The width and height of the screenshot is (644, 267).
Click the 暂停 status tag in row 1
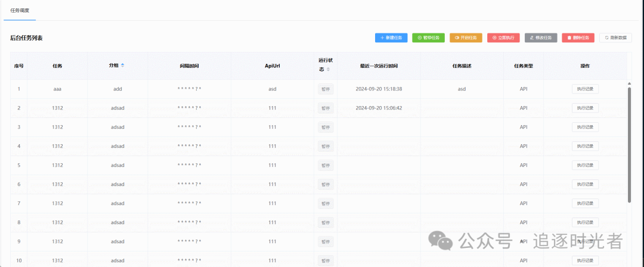[325, 89]
